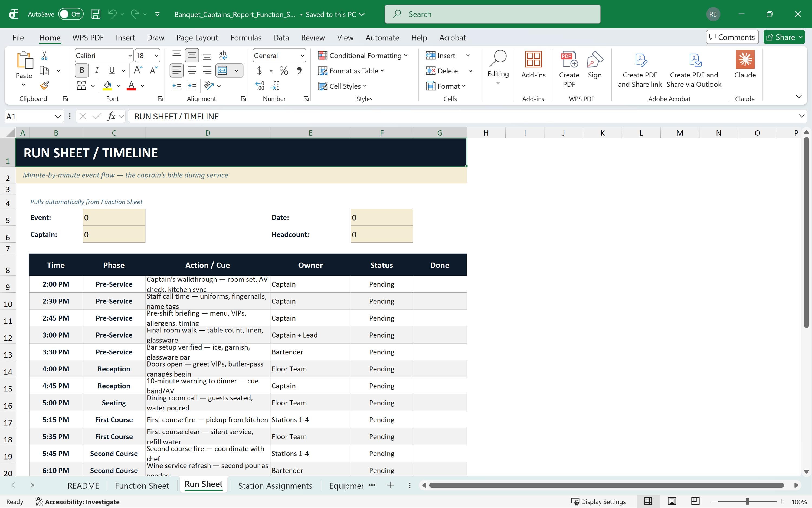Toggle Middle Align vertical alignment
Image resolution: width=812 pixels, height=508 pixels.
tap(192, 55)
